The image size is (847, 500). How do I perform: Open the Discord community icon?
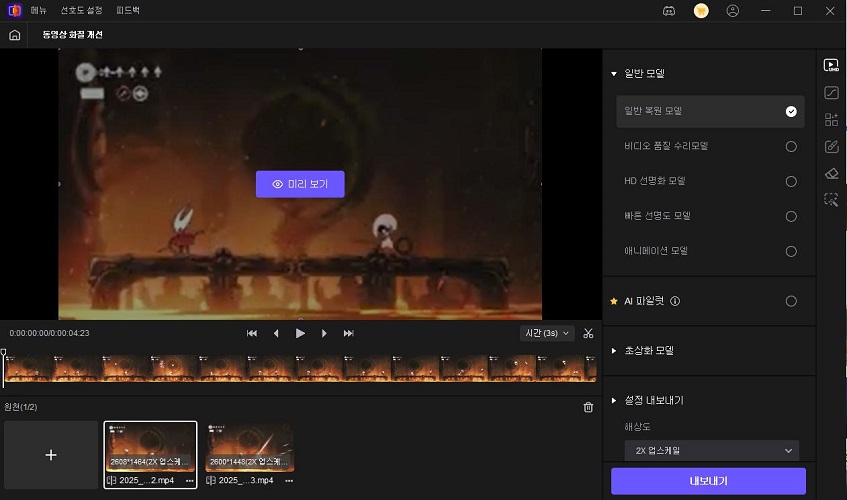669,11
